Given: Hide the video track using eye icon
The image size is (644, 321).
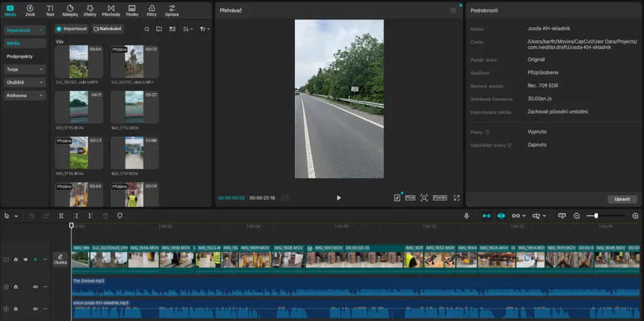Looking at the screenshot, I should click(26, 259).
